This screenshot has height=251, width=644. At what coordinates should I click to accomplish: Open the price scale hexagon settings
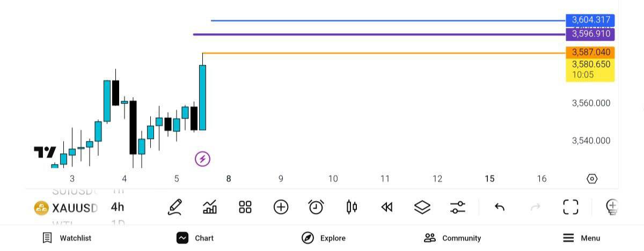click(592, 179)
